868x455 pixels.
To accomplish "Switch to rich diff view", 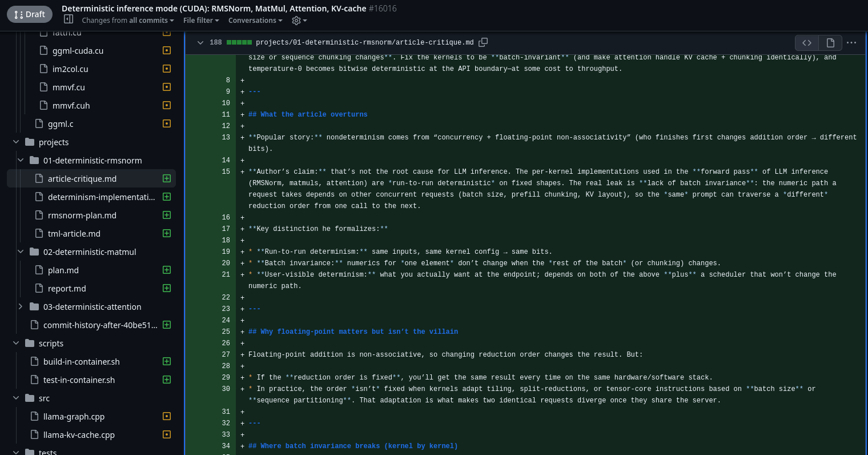I will [x=830, y=43].
